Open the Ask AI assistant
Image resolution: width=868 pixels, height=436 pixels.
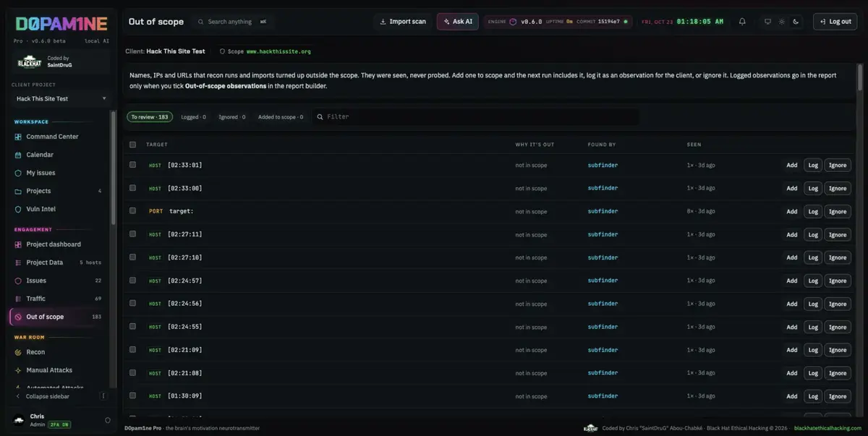point(458,22)
